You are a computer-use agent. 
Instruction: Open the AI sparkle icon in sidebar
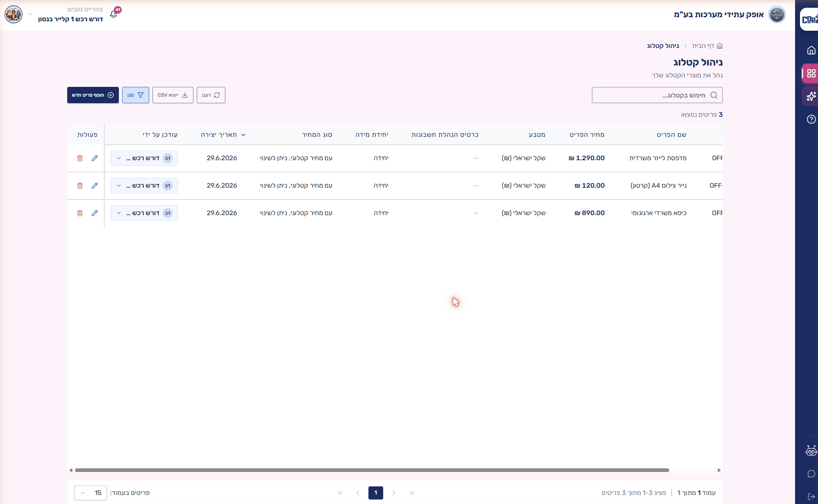[x=811, y=96]
